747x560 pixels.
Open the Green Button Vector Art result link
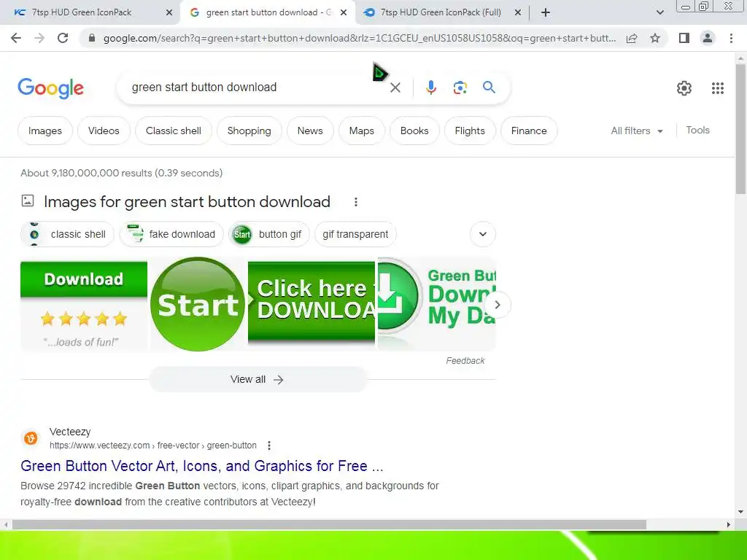coord(202,466)
